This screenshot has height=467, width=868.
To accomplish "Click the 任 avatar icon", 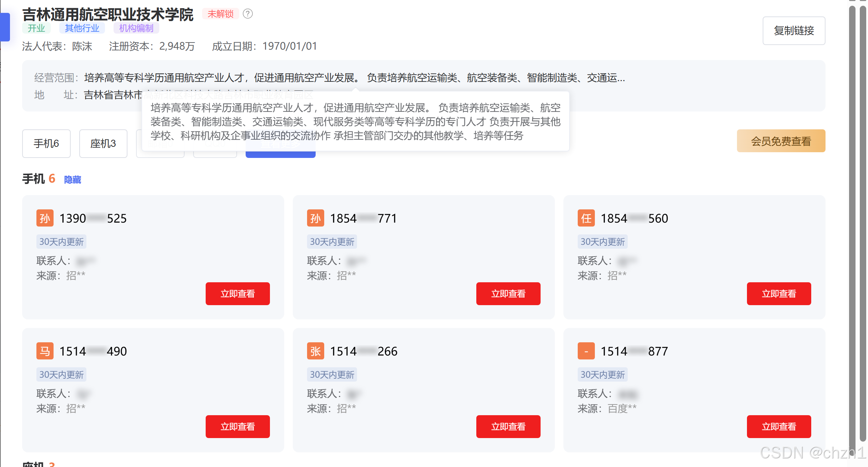I will point(586,218).
